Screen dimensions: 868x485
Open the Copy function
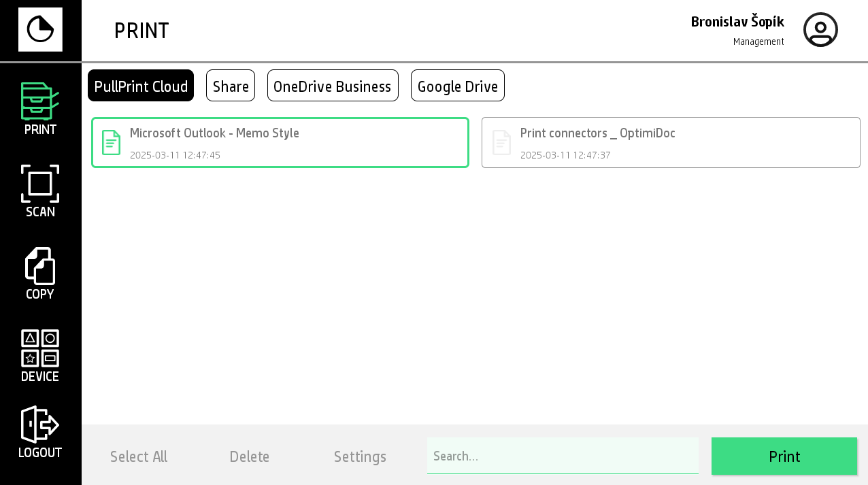(x=40, y=273)
